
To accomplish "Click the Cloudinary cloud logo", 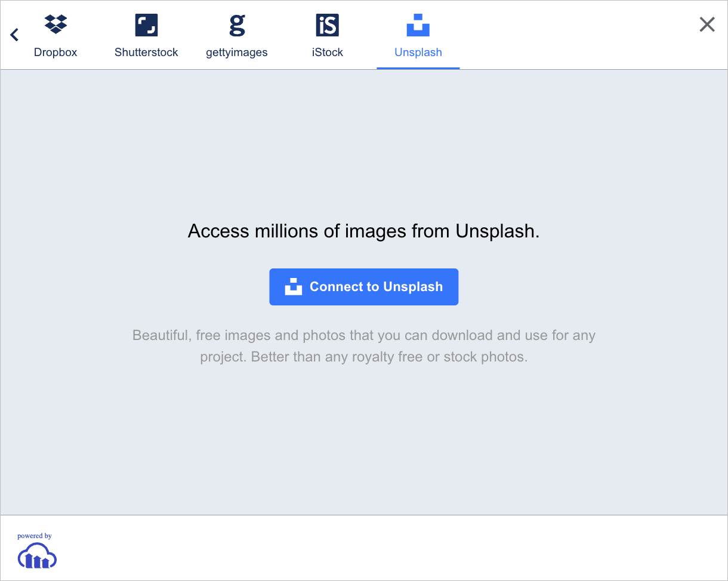I will [x=37, y=557].
